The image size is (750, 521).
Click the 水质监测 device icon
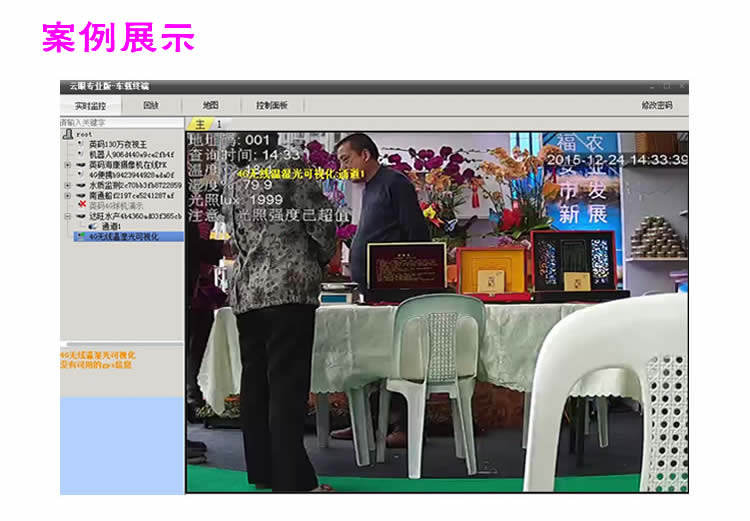coord(81,185)
